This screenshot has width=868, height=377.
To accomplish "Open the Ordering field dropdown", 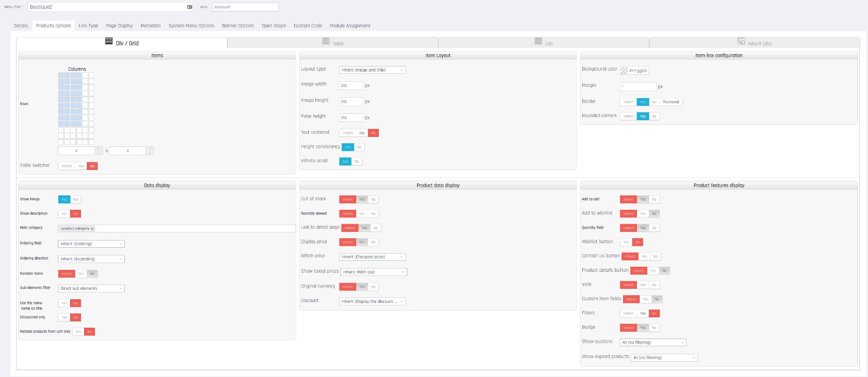I will coord(91,244).
